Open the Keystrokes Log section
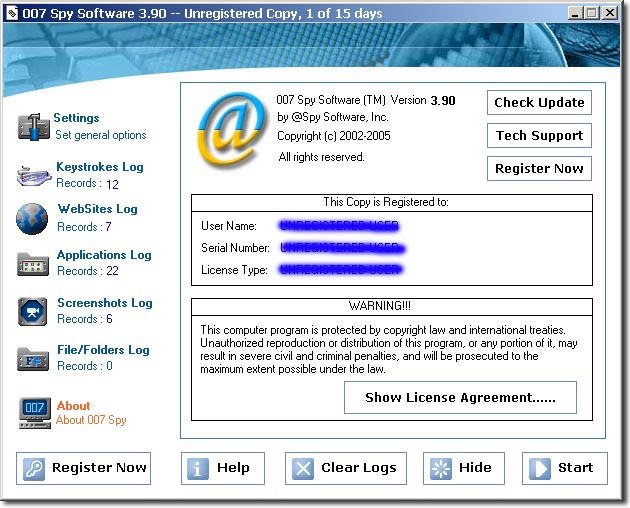This screenshot has height=508, width=630. (x=100, y=167)
